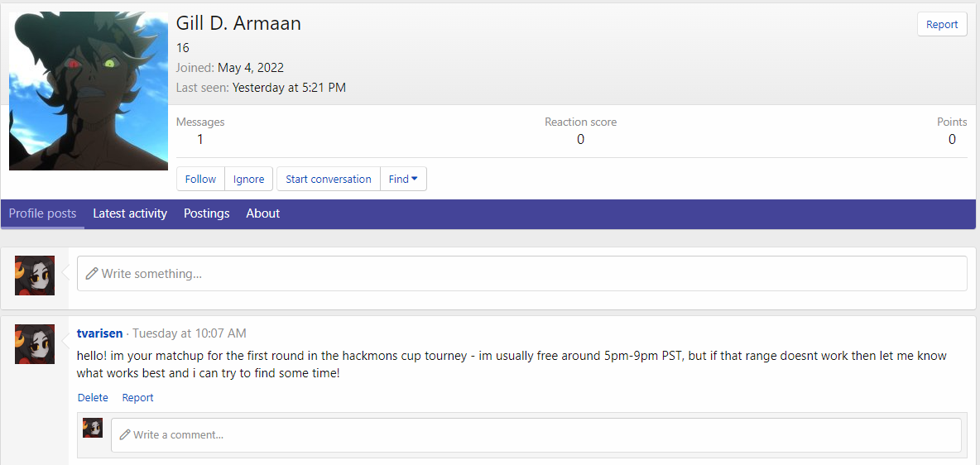Screen dimensions: 980x465
Task: Click the small avatar beside the comment field
Action: [93, 428]
